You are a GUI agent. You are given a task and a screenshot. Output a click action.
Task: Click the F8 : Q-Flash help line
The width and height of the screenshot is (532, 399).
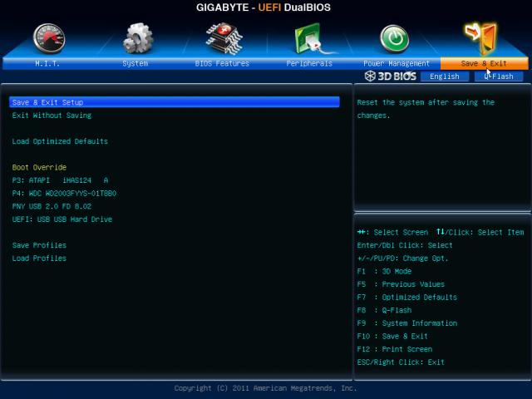(x=384, y=310)
